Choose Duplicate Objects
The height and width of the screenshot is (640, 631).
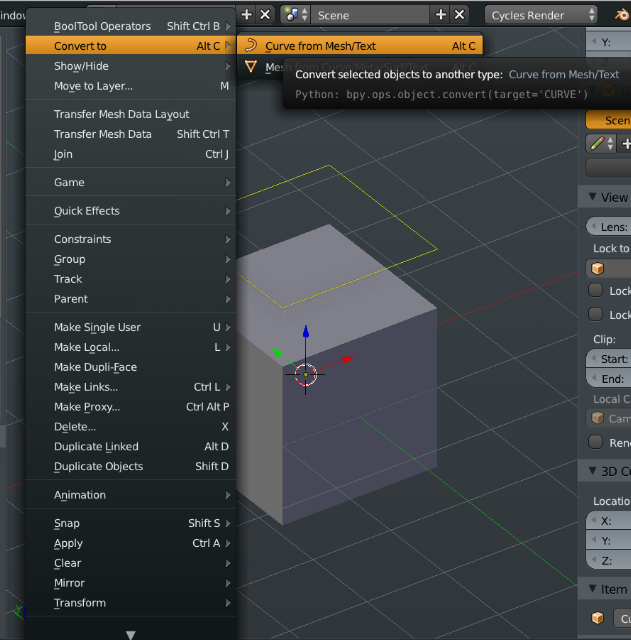(131, 467)
